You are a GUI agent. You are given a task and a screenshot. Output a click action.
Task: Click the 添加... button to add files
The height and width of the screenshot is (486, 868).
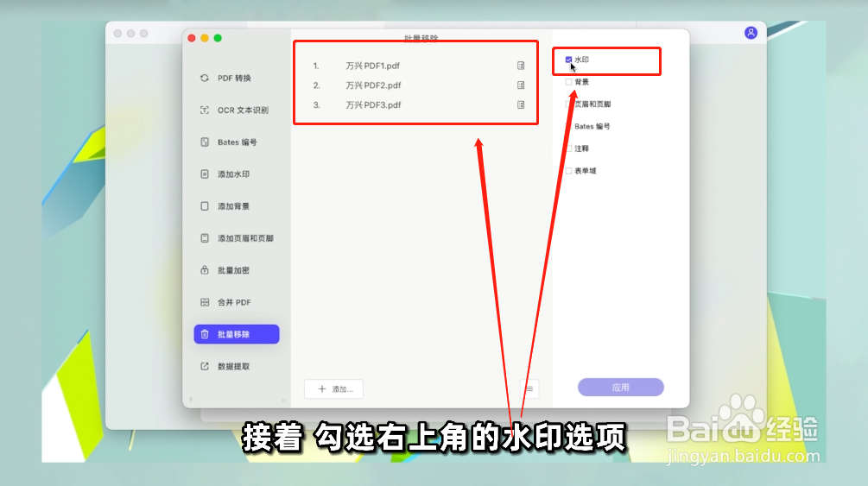(x=333, y=389)
